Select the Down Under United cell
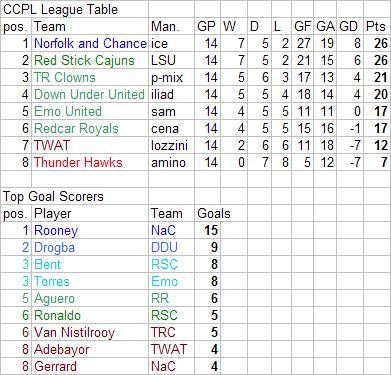The image size is (391, 375). [90, 94]
